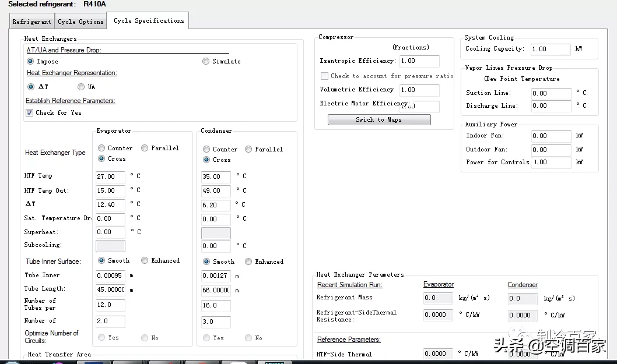The height and width of the screenshot is (364, 617).
Task: Choose the Simulate option
Action: 206,61
